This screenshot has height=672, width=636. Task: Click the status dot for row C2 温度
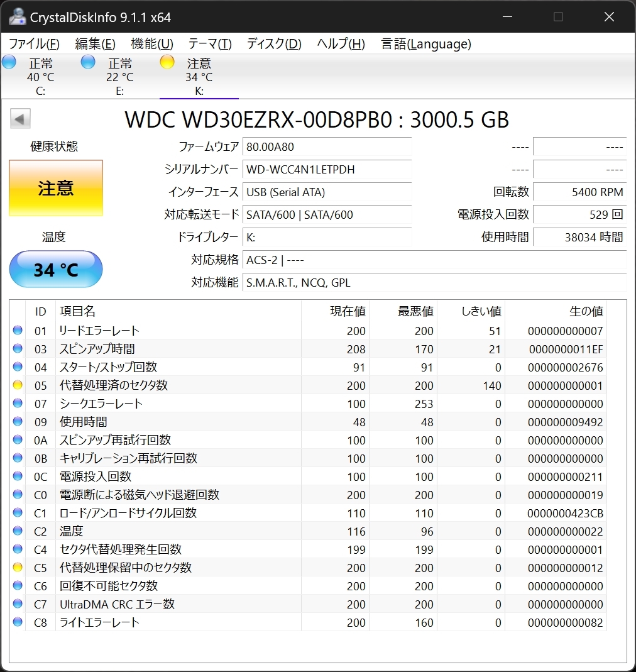18,531
